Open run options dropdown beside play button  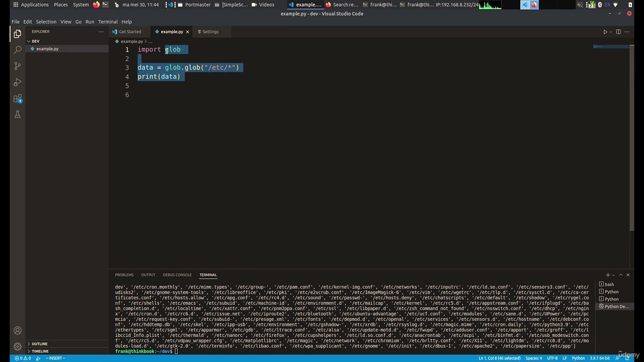coord(611,32)
